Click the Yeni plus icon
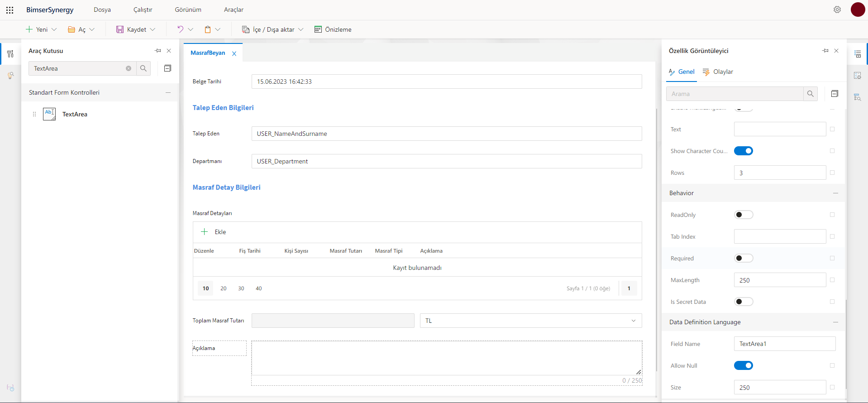The height and width of the screenshot is (403, 868). 29,29
